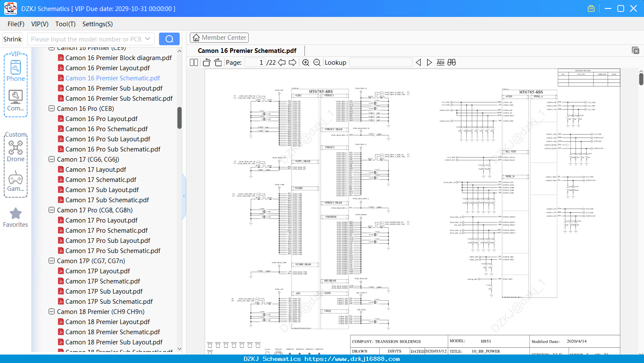Find next lookup result
The height and width of the screenshot is (363, 644).
point(429,62)
